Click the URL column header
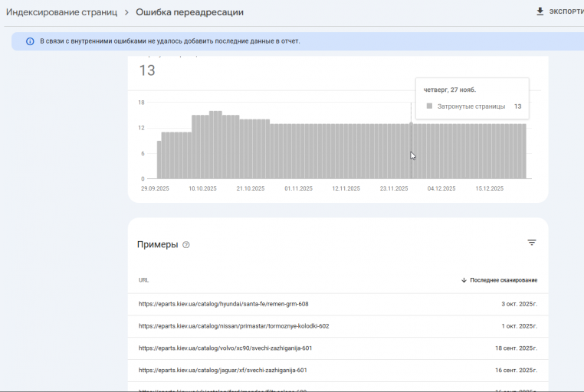 (143, 280)
